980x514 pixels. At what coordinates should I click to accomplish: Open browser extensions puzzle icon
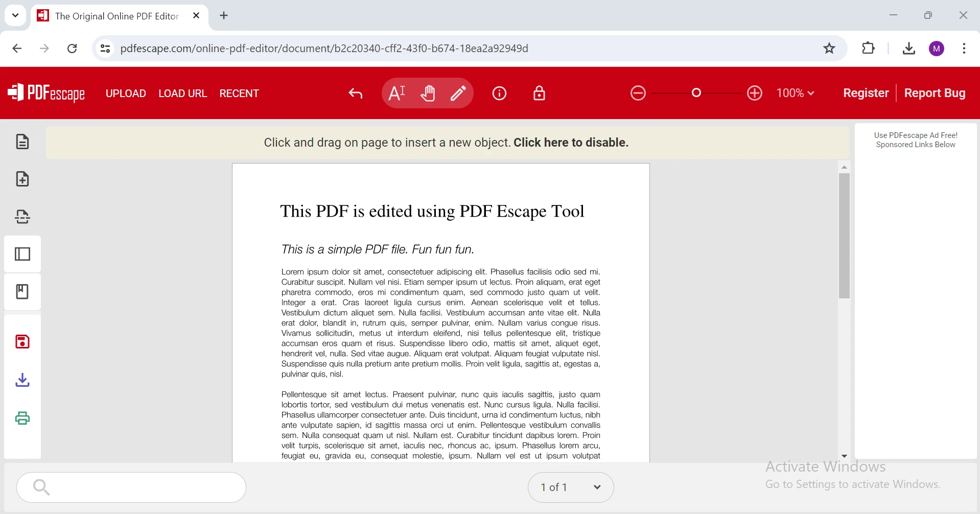coord(868,49)
